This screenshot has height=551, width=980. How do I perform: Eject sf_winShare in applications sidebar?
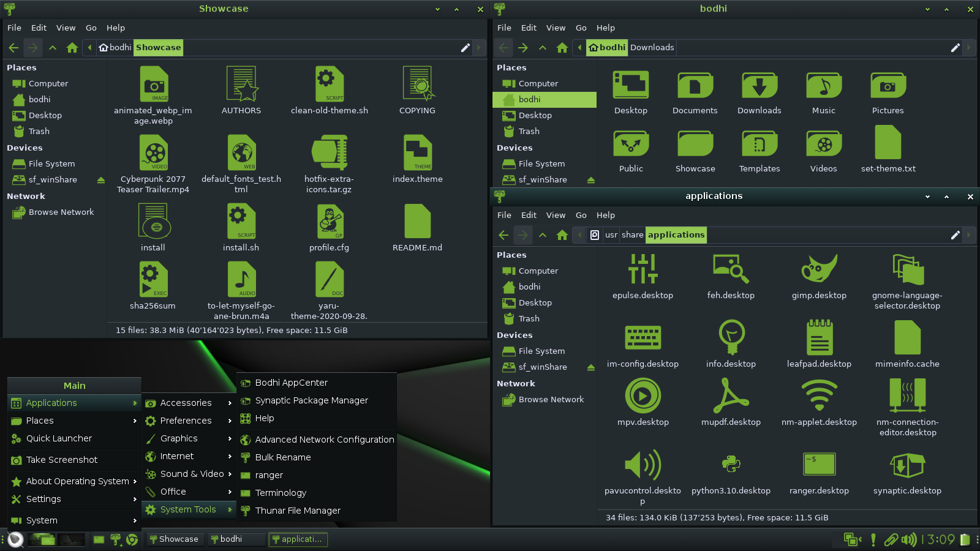pyautogui.click(x=591, y=367)
